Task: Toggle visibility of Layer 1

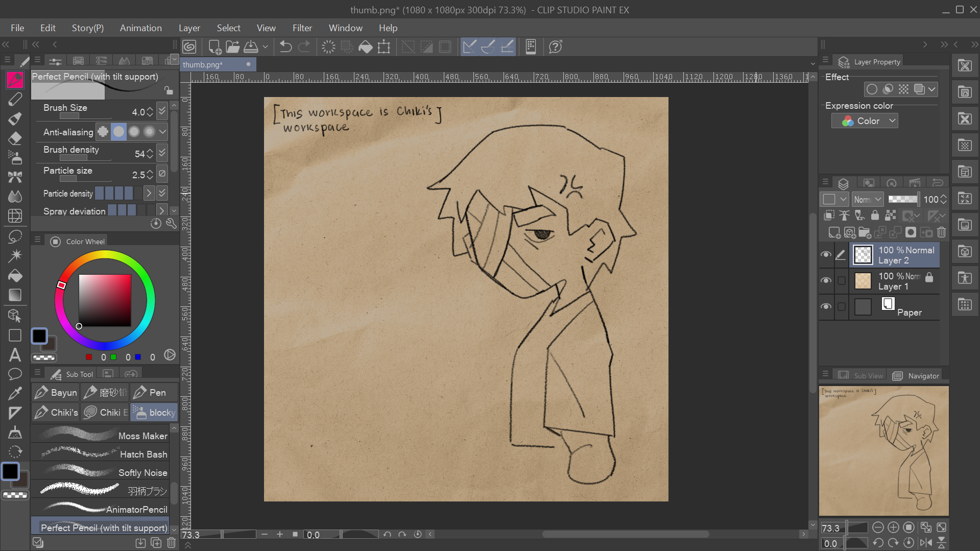Action: click(x=826, y=280)
